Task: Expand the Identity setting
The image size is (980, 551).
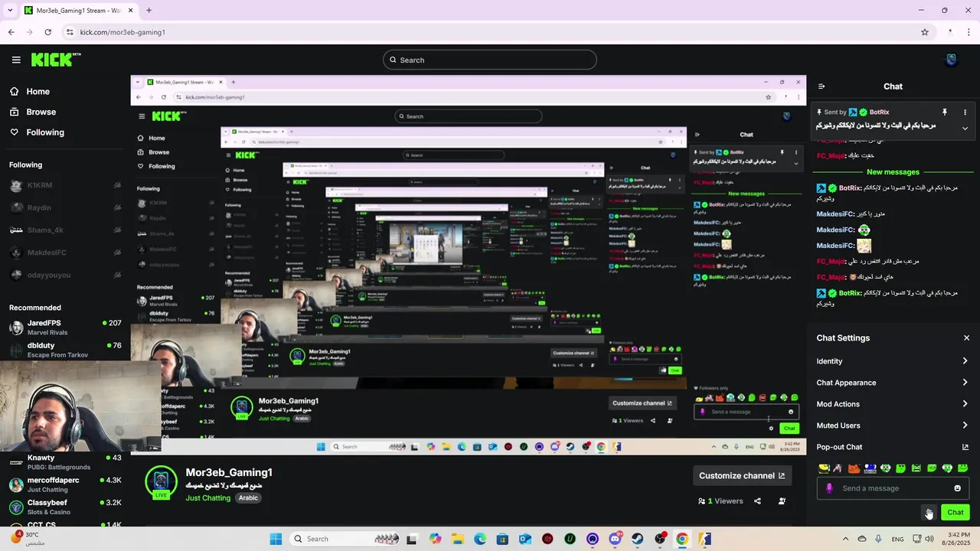Action: (893, 361)
